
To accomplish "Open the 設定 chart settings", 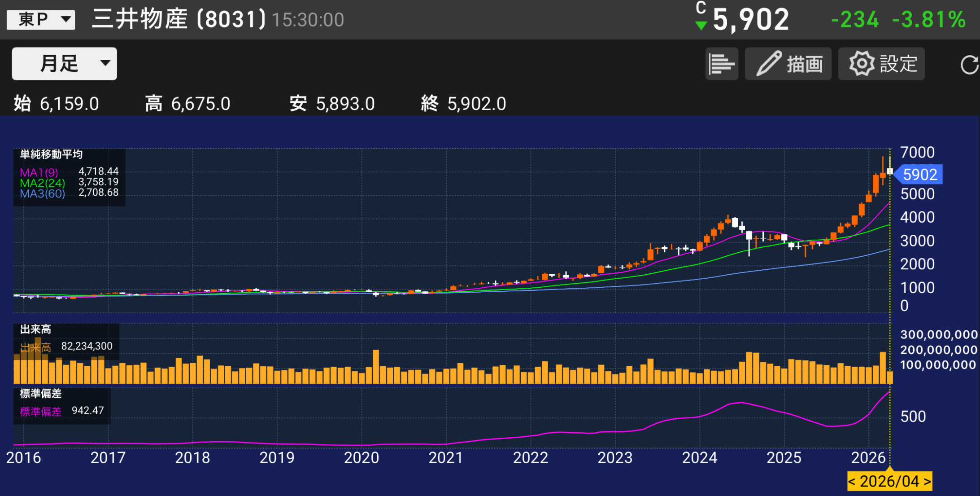I will pyautogui.click(x=880, y=63).
